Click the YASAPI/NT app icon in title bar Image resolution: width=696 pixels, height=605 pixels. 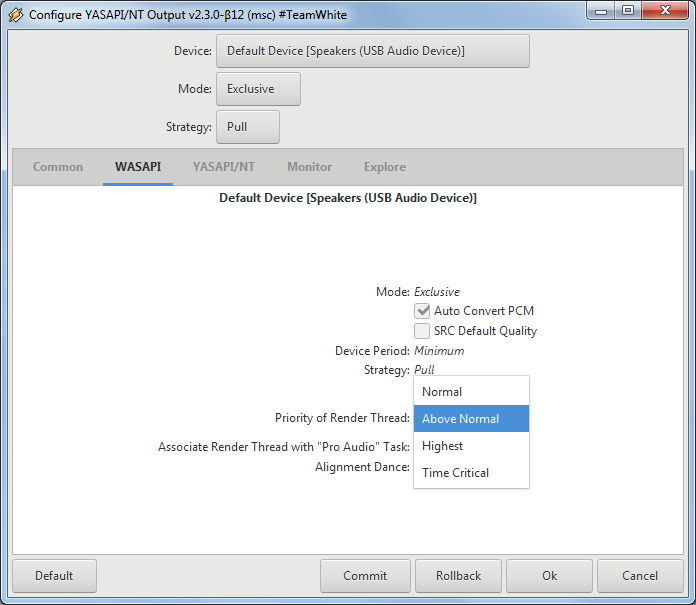pos(16,15)
